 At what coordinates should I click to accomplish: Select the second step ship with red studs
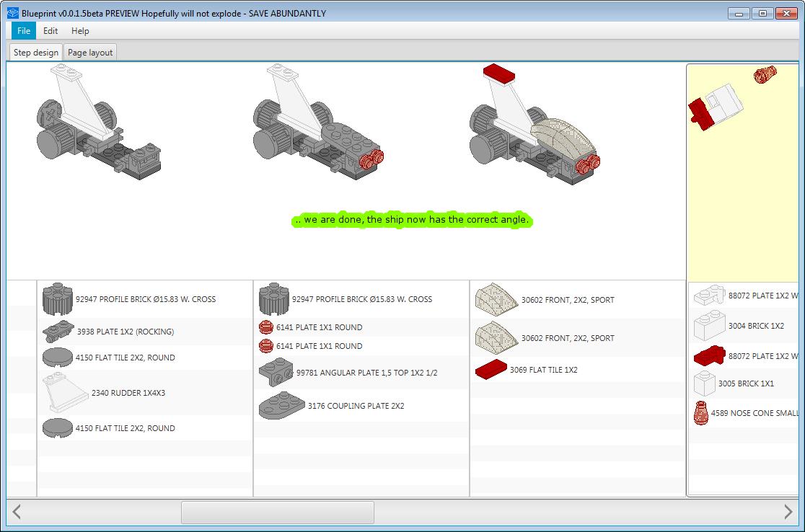[x=318, y=122]
